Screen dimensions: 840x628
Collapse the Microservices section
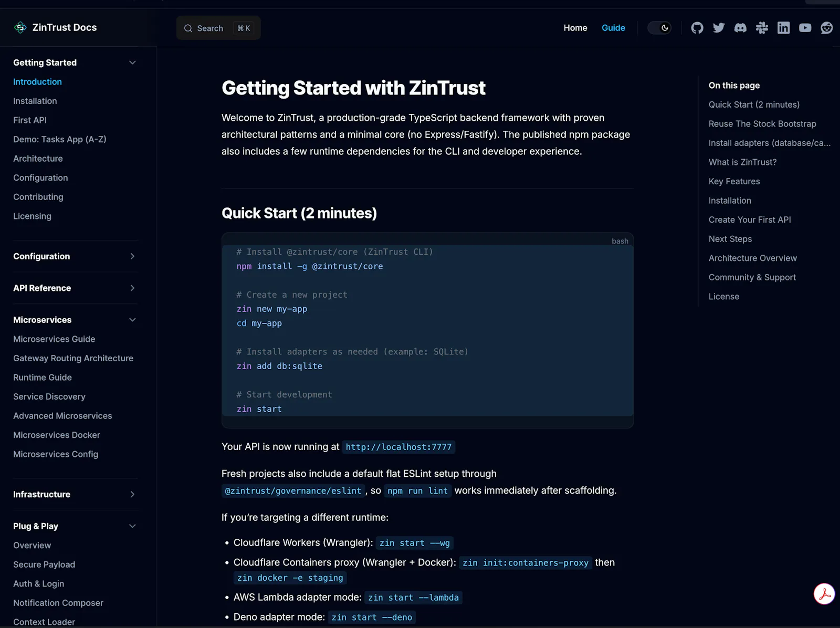[x=132, y=320]
